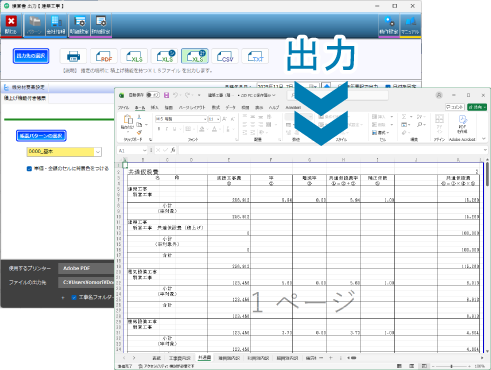Click the Undo icon in Excel title bar
Screen dimensions: 491x370
point(175,95)
